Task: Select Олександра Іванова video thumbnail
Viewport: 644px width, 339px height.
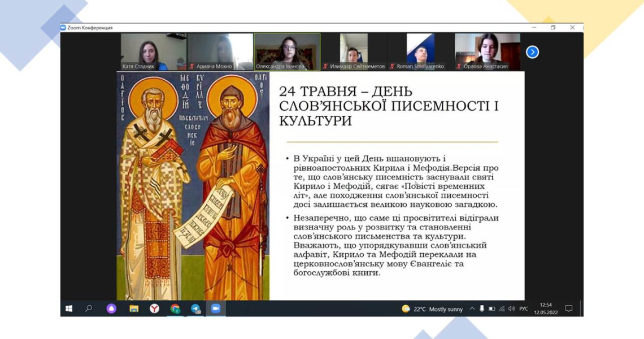Action: 287,52
